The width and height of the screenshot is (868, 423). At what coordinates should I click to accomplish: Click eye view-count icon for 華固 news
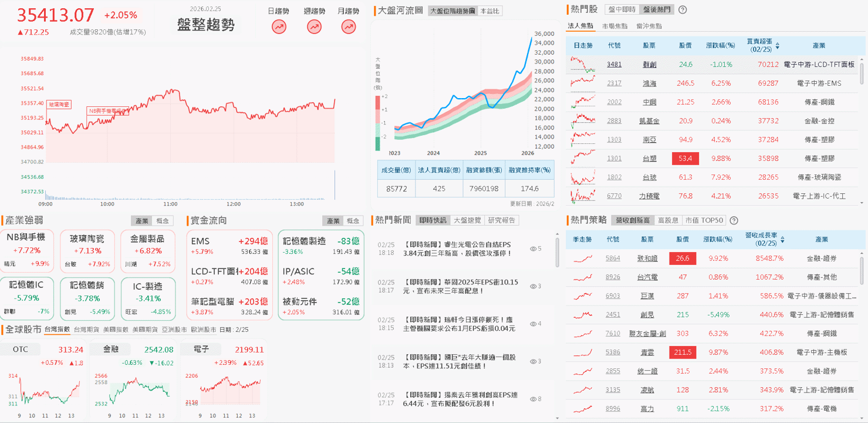pyautogui.click(x=533, y=287)
